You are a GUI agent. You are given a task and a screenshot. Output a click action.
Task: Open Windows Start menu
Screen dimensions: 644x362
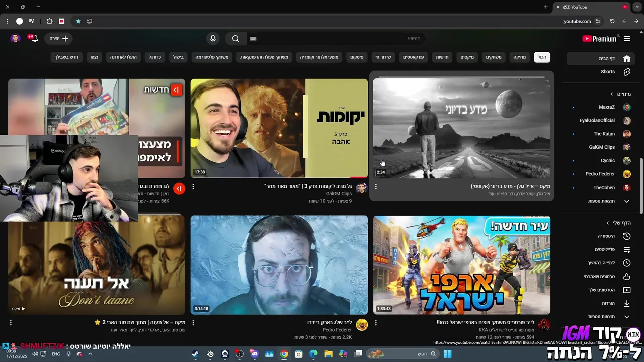tap(447, 354)
